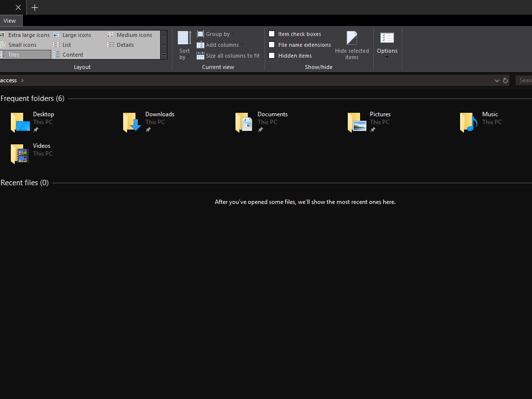The height and width of the screenshot is (399, 532).
Task: Select Small icons layout
Action: [x=19, y=45]
